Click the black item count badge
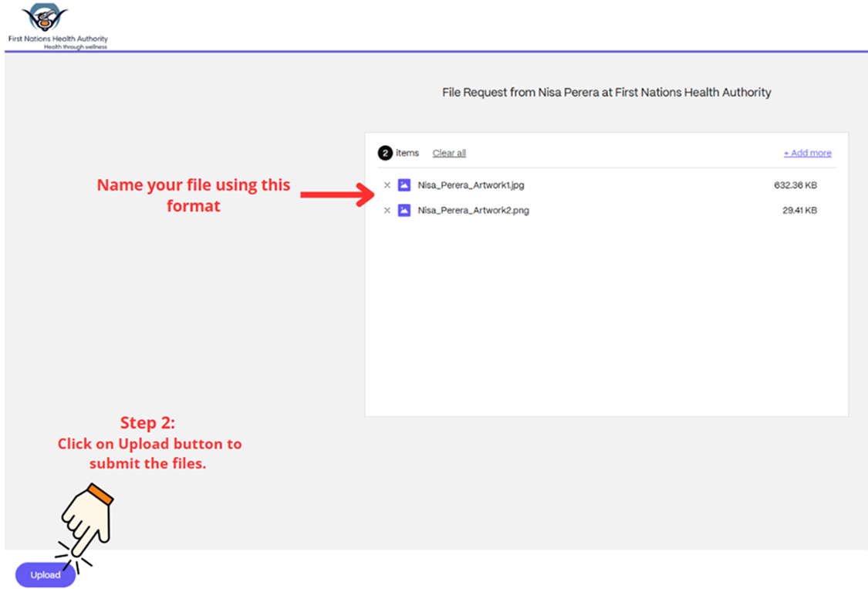This screenshot has height=589, width=868. tap(385, 153)
